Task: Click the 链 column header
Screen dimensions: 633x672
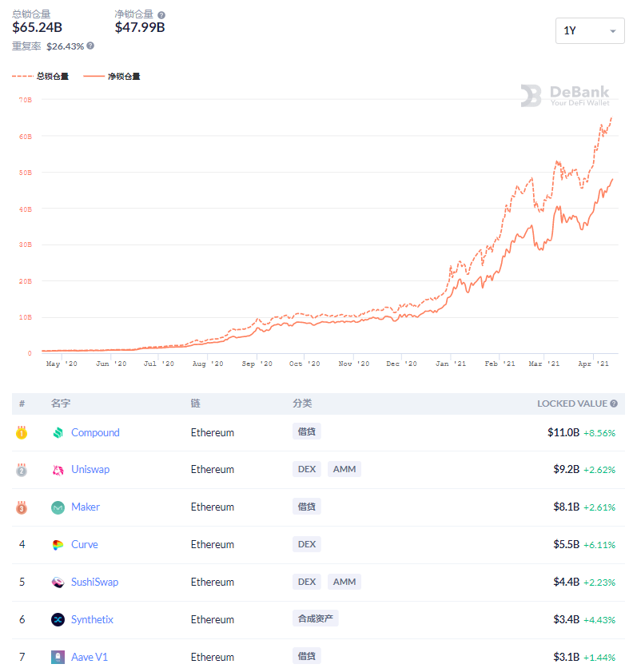Action: pyautogui.click(x=196, y=404)
